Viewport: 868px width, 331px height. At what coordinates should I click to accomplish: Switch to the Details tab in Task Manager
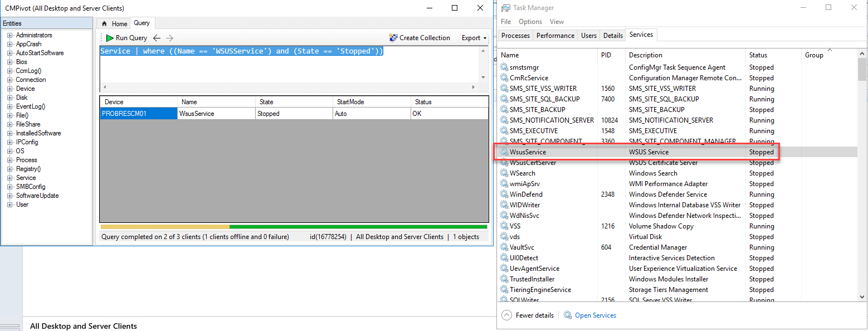[x=613, y=36]
